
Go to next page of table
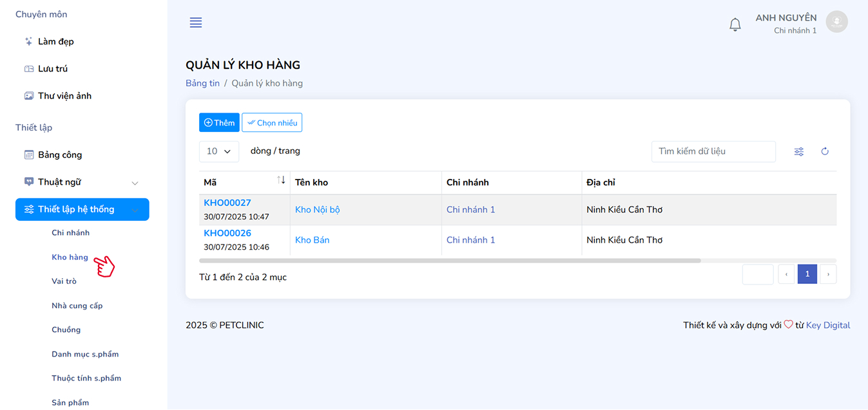[x=827, y=275]
